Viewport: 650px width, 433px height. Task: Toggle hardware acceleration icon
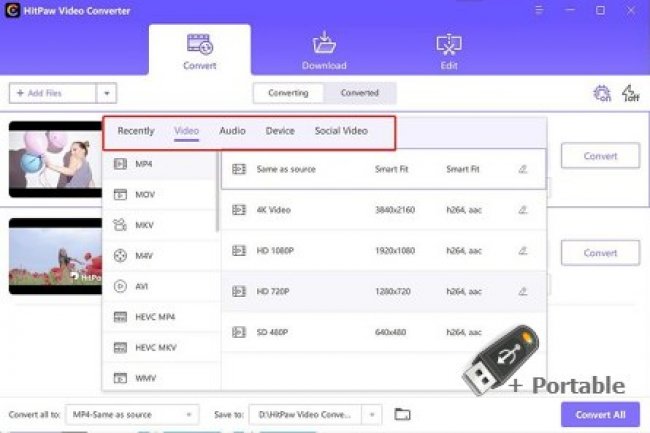(602, 93)
